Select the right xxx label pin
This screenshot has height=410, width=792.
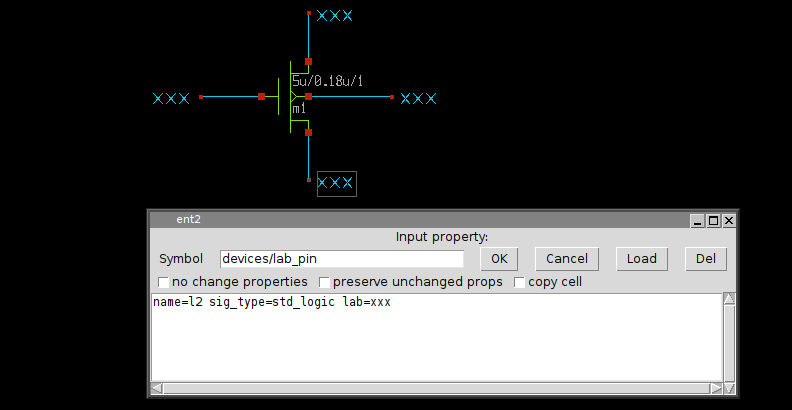coord(418,98)
